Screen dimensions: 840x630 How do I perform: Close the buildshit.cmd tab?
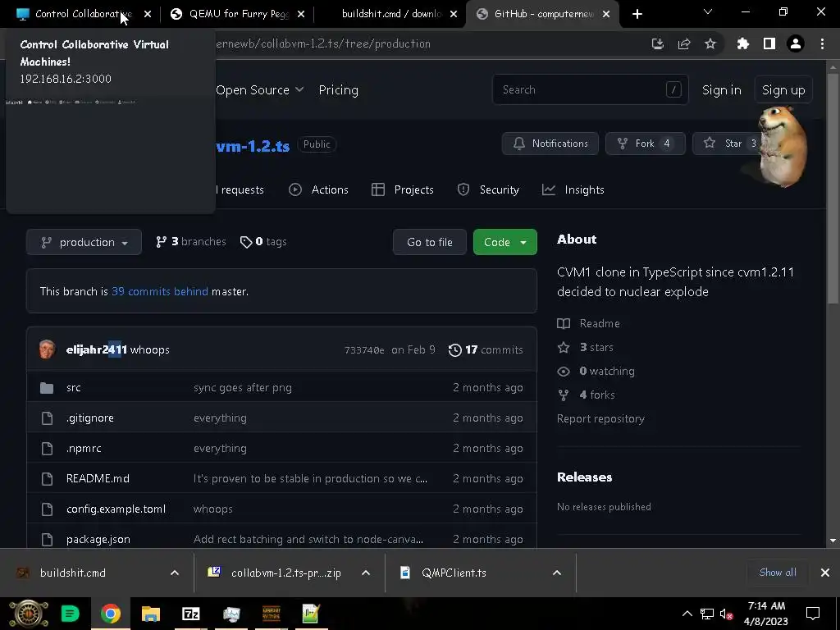click(x=454, y=15)
